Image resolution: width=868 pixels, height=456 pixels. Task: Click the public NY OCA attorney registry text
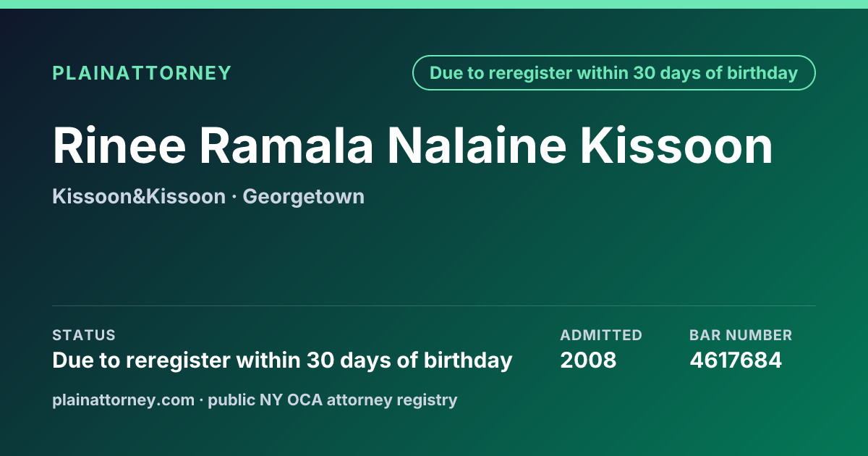333,400
